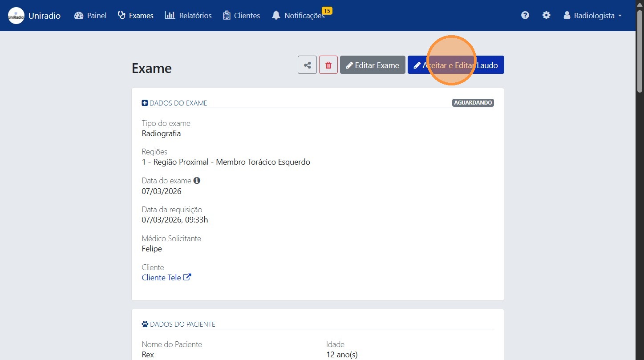The height and width of the screenshot is (360, 644).
Task: Open the Radiologista user dropdown
Action: (x=592, y=16)
